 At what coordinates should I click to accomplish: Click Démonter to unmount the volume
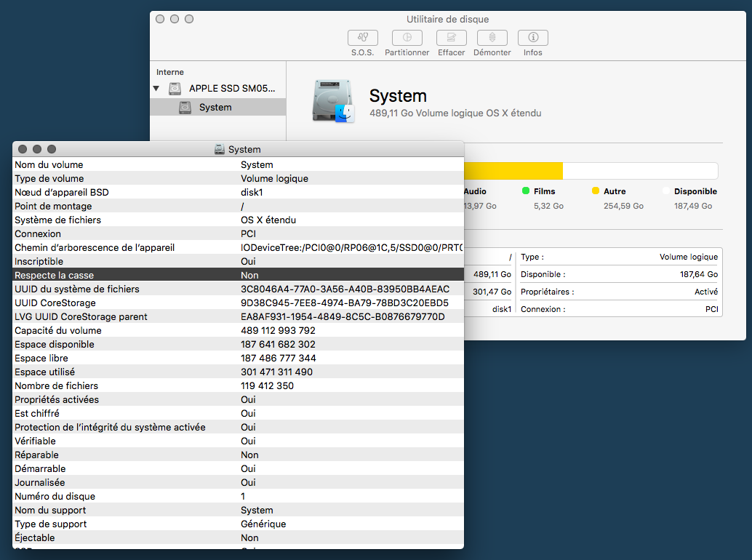coord(492,37)
